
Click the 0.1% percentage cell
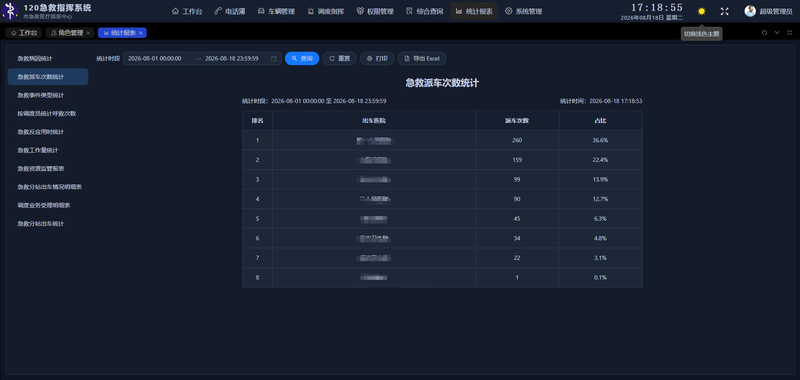pos(601,277)
